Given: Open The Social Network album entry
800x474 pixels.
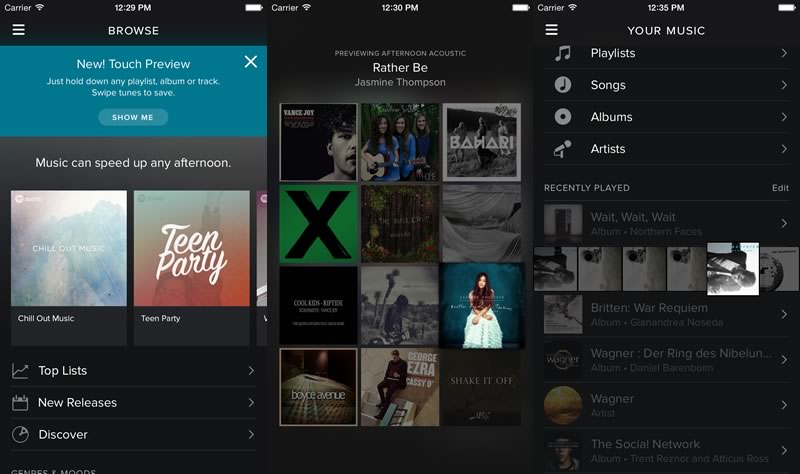Looking at the screenshot, I should coord(667,451).
